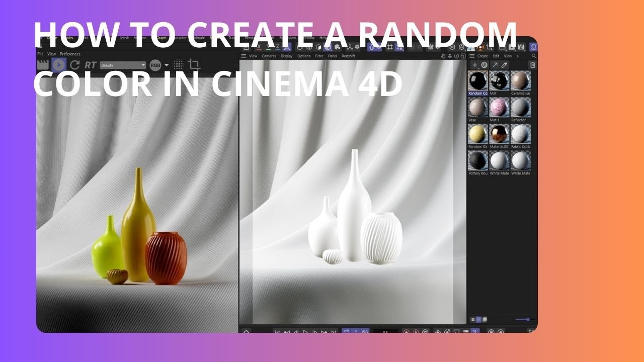Image resolution: width=644 pixels, height=362 pixels.
Task: Jump to the timeline start
Action: 277,332
